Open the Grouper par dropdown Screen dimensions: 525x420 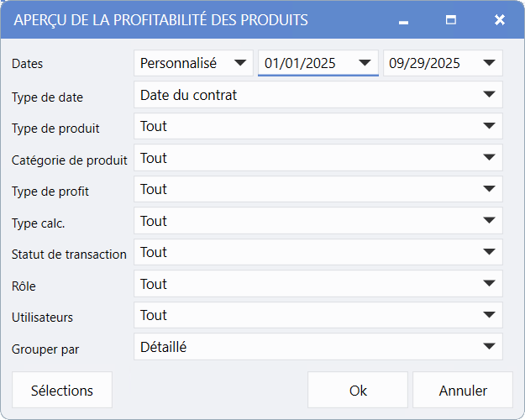point(489,347)
